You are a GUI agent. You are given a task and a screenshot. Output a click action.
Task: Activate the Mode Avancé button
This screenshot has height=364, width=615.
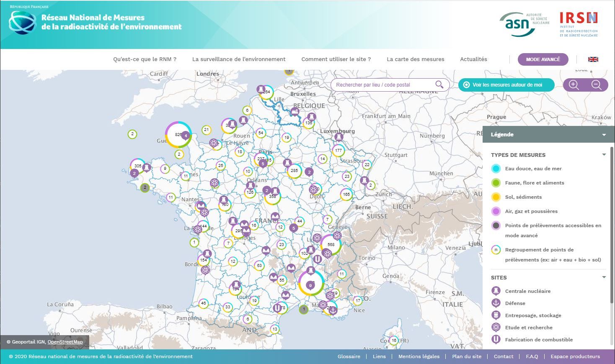(543, 59)
